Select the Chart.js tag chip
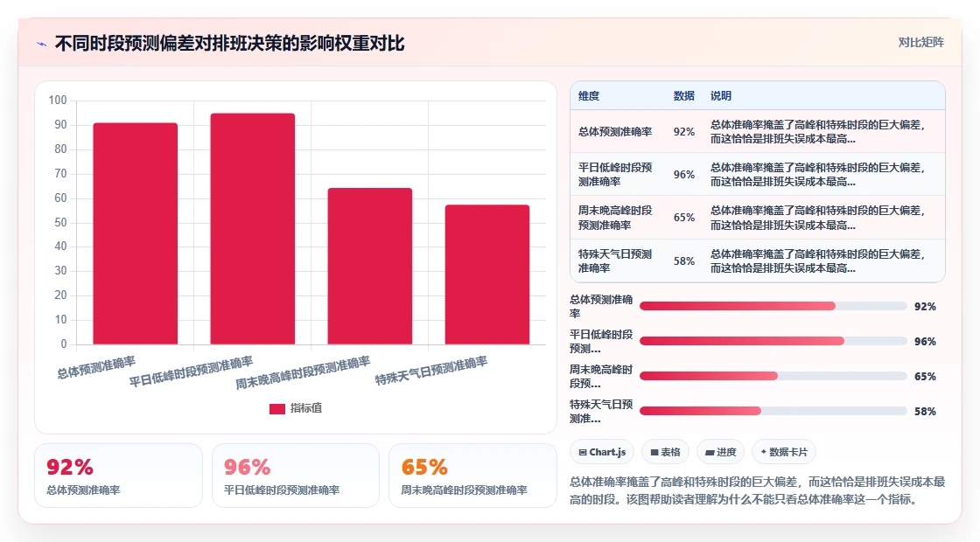This screenshot has height=542, width=980. (602, 452)
